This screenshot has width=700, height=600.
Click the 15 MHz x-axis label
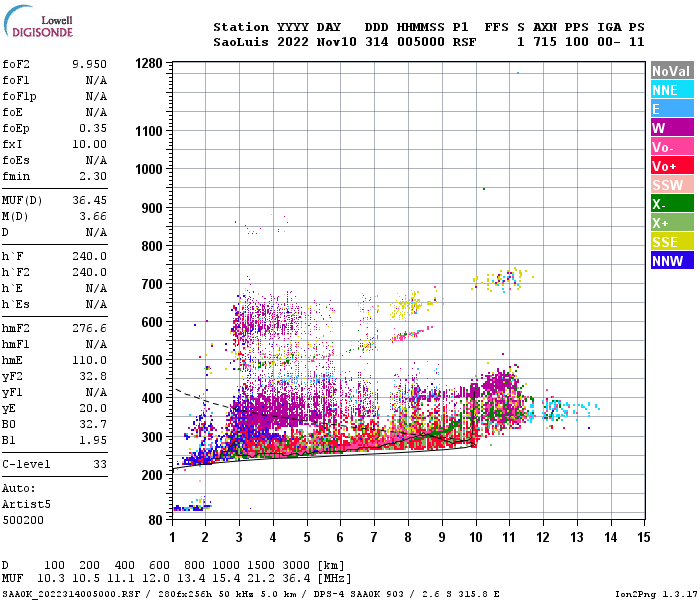pyautogui.click(x=644, y=537)
